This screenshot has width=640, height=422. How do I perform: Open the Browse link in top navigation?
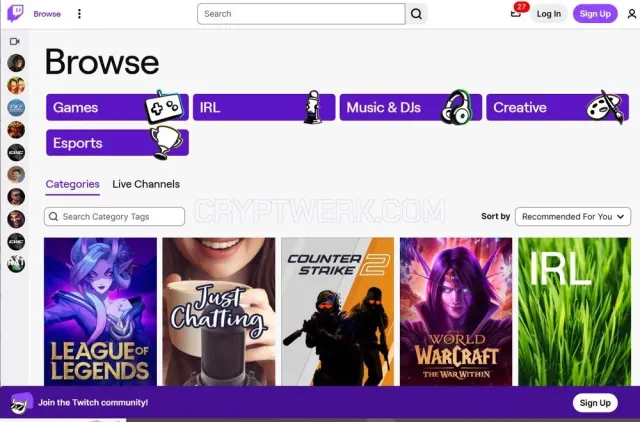point(47,14)
